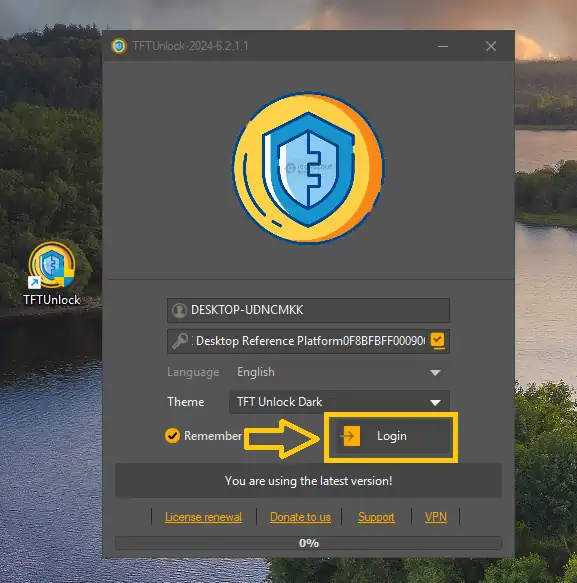
Task: Open the TFTUnlock desktop shortcut icon
Action: (x=52, y=273)
